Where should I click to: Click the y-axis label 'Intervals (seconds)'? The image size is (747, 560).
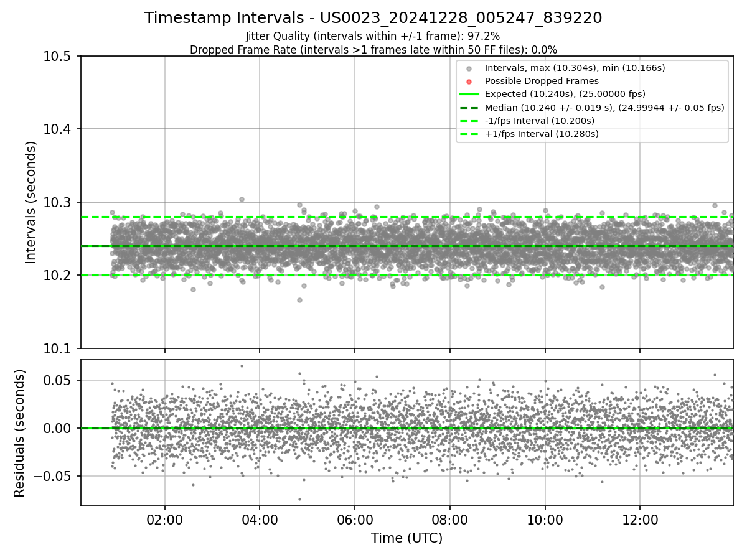(x=31, y=202)
